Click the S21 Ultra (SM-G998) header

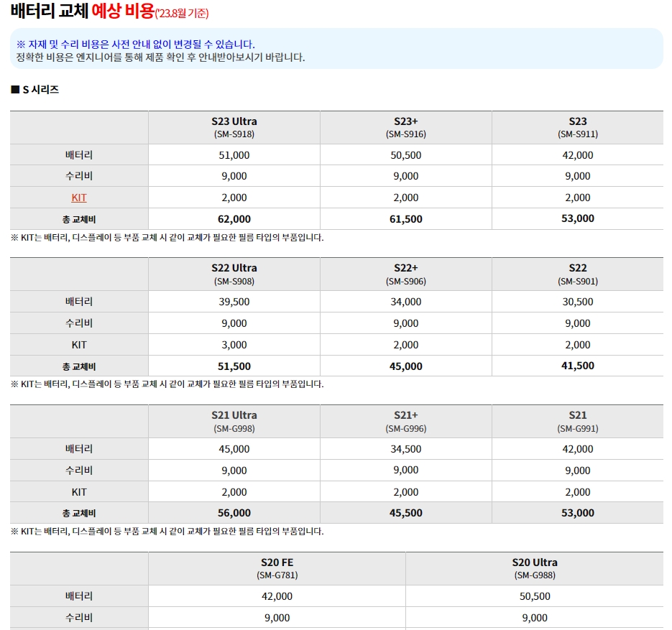[x=234, y=420]
